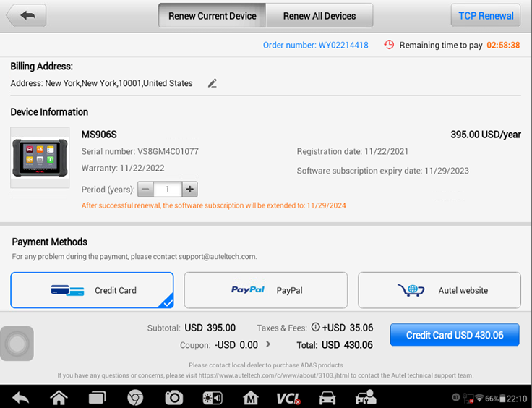Screen dimensions: 532x408
Task: Click the orange renewal extension notice
Action: tap(213, 205)
